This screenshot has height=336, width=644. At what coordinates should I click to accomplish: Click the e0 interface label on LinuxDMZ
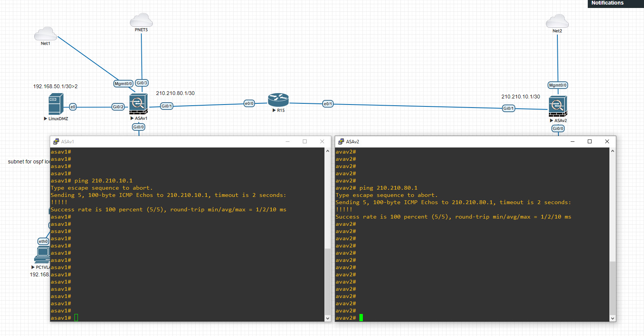coord(73,107)
